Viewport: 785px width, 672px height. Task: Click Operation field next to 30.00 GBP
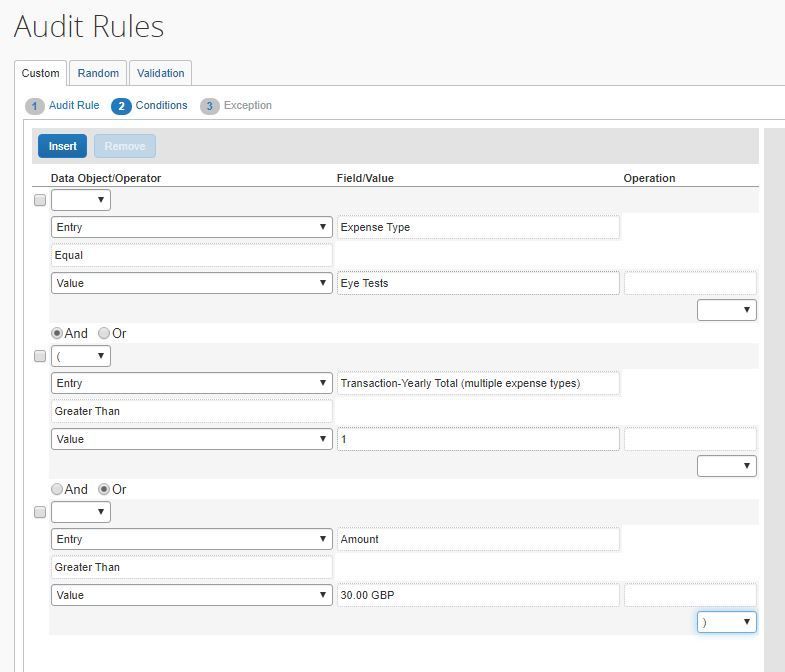(x=690, y=595)
